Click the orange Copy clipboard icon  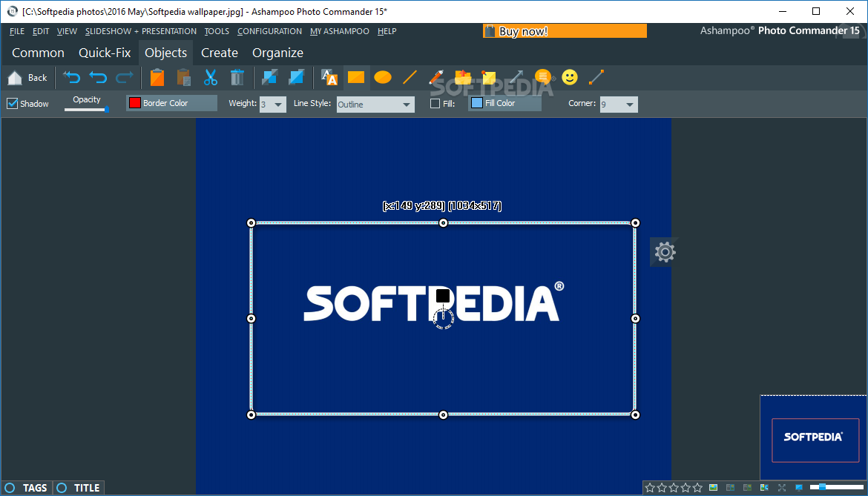(x=157, y=77)
